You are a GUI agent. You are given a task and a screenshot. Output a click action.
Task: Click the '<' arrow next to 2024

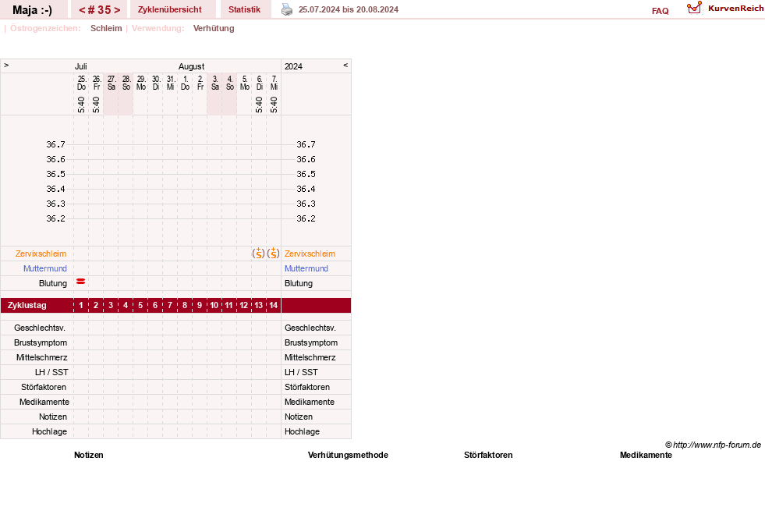pos(345,65)
